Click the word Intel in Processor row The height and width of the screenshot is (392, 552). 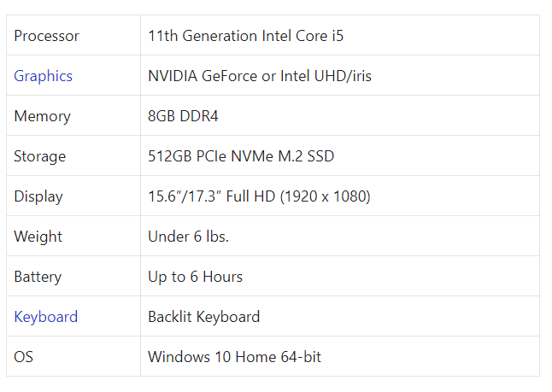coord(277,36)
